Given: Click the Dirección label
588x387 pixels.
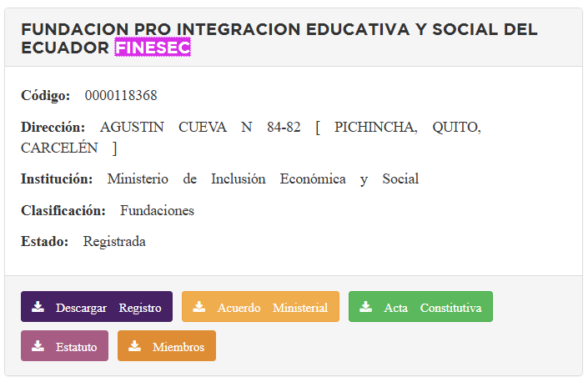Looking at the screenshot, I should point(53,128).
